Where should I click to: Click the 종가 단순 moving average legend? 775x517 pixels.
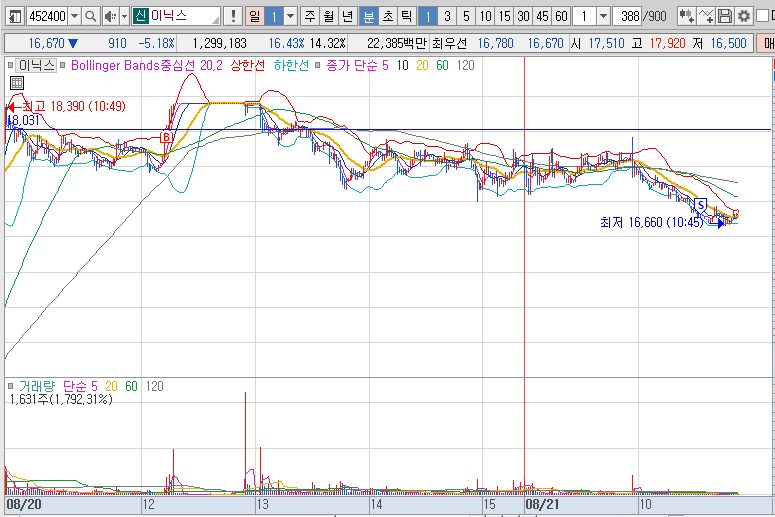pos(350,65)
